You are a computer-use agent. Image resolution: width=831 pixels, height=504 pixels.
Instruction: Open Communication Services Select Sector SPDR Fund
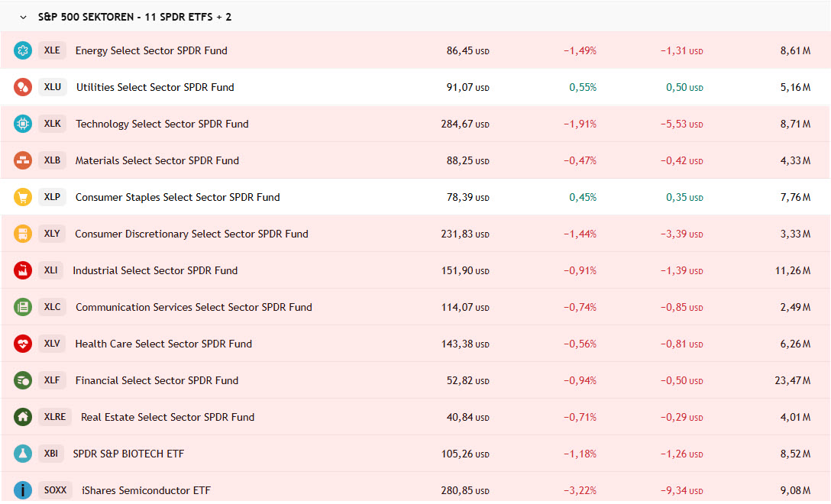[x=193, y=307]
